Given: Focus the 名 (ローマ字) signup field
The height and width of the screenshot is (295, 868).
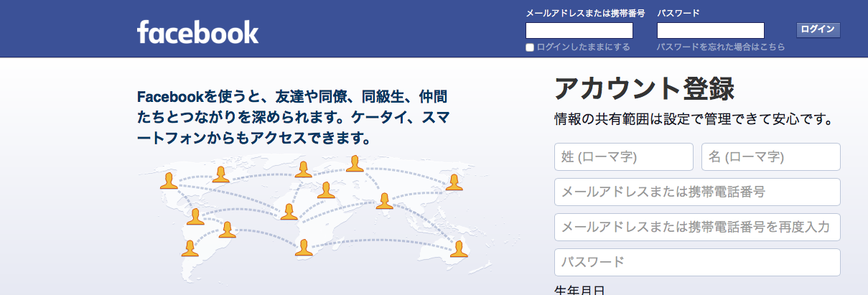Looking at the screenshot, I should (x=770, y=156).
